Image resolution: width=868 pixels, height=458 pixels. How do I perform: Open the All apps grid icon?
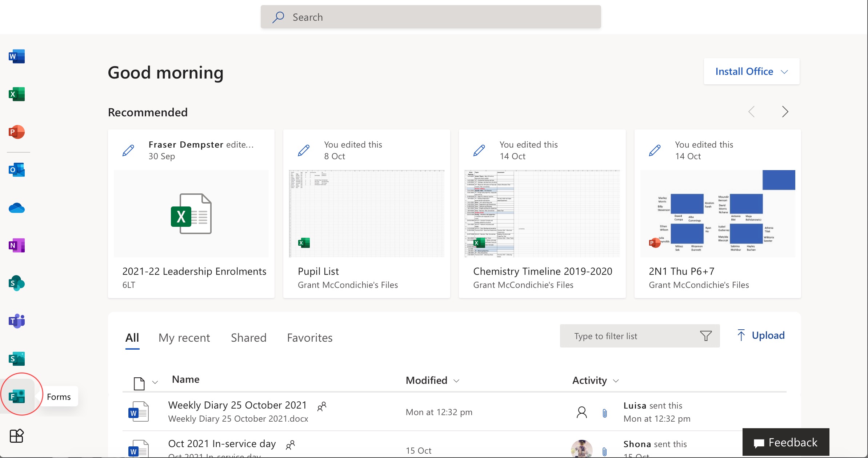17,435
